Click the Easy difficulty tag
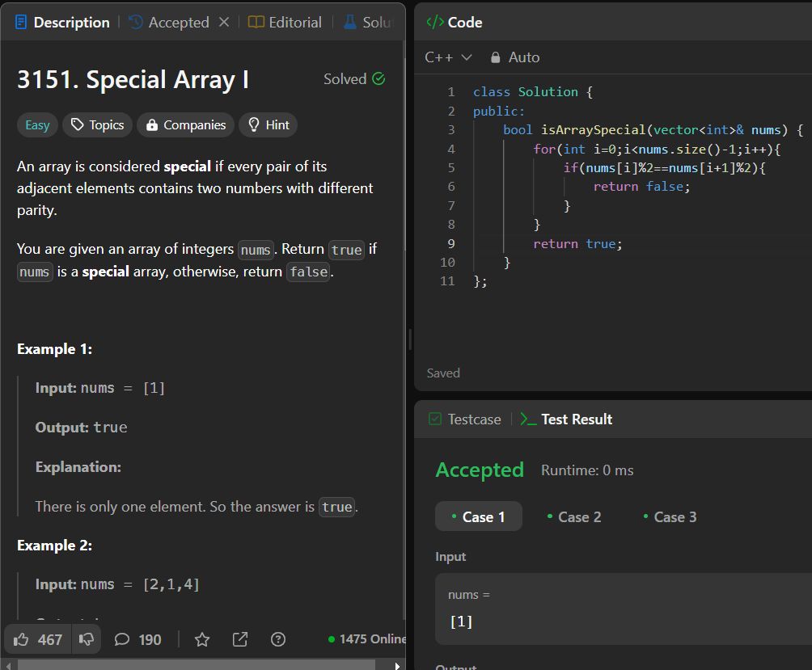Image resolution: width=812 pixels, height=670 pixels. click(37, 124)
